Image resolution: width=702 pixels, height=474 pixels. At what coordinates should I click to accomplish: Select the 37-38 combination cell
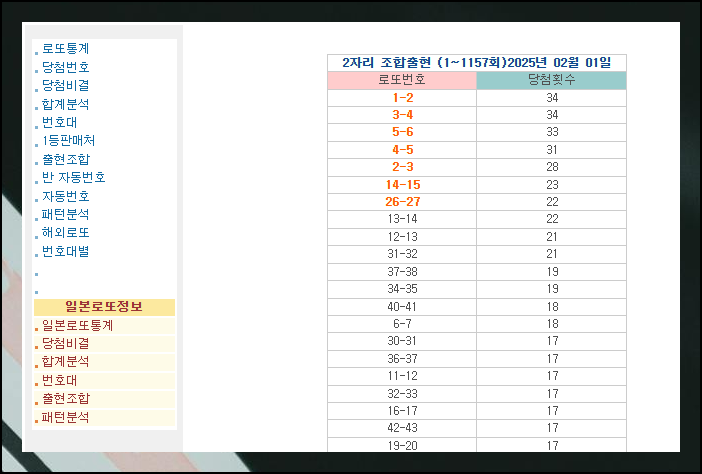402,272
